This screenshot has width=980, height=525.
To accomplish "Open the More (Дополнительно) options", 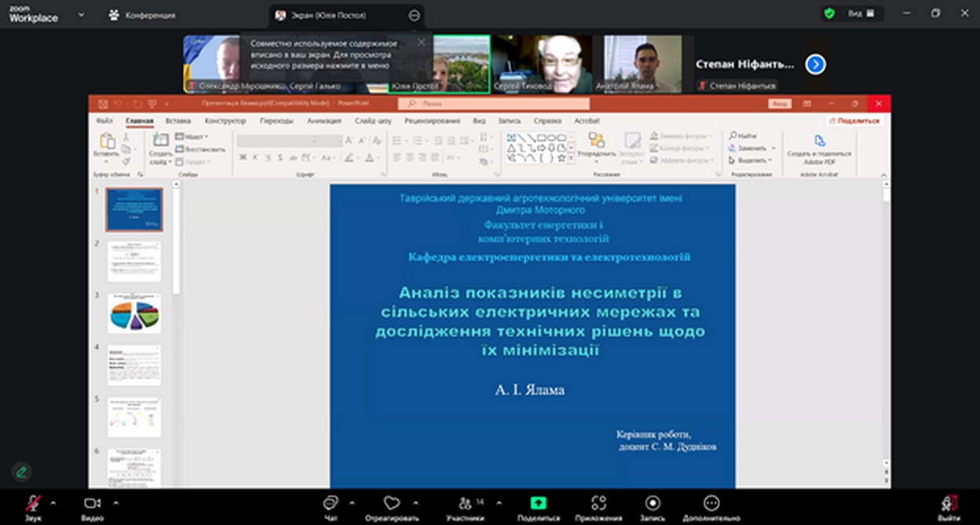I will 711,504.
